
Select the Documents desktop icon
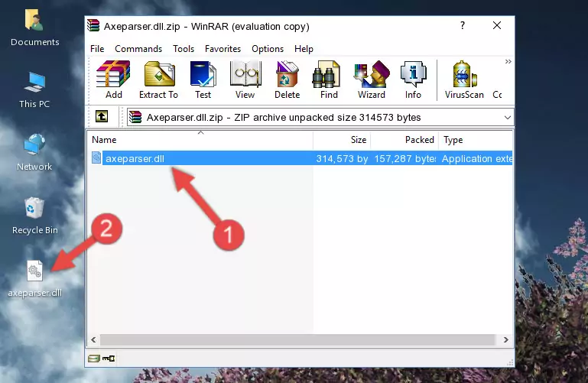coord(35,28)
